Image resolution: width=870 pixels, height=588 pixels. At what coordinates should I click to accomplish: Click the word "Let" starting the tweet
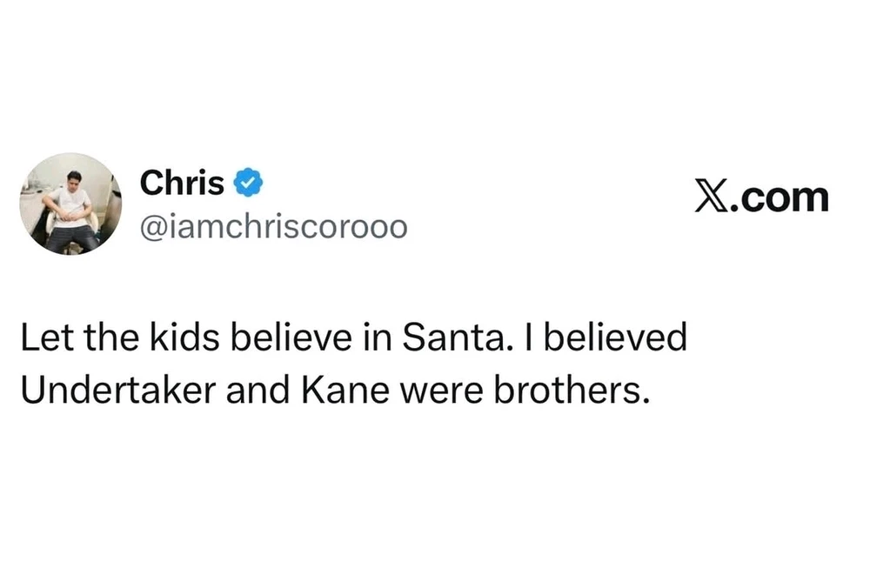pos(43,337)
